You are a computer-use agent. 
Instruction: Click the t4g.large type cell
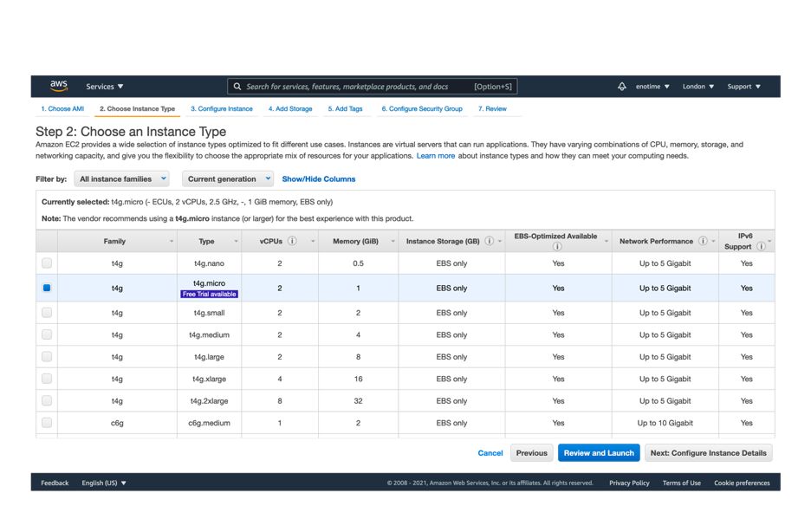pyautogui.click(x=209, y=357)
